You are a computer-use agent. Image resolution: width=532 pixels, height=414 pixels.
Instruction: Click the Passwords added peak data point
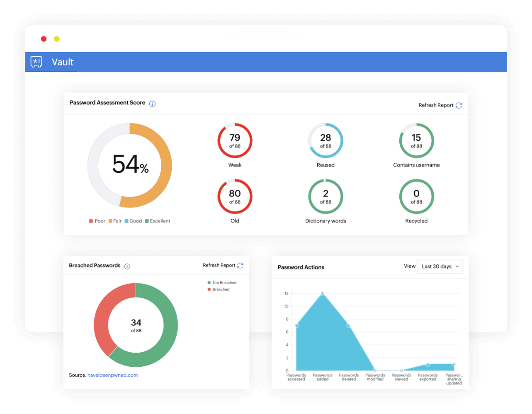(323, 293)
